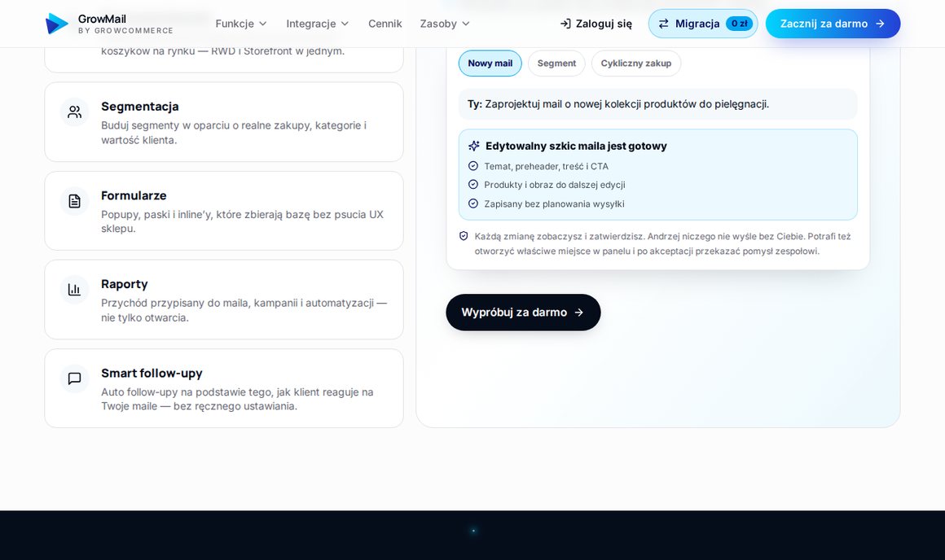Image resolution: width=945 pixels, height=560 pixels.
Task: Click the Segmentacja people icon
Action: (x=75, y=112)
